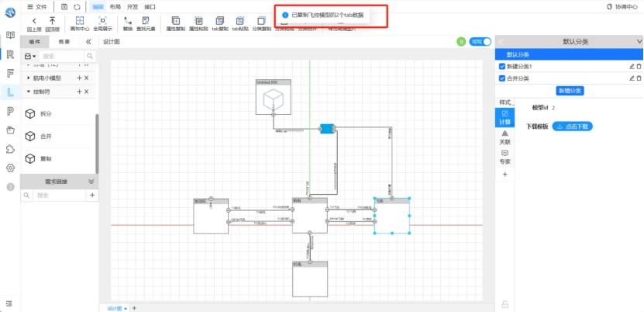Open the 专家 tab in the right panel
644x312 pixels.
tap(505, 158)
